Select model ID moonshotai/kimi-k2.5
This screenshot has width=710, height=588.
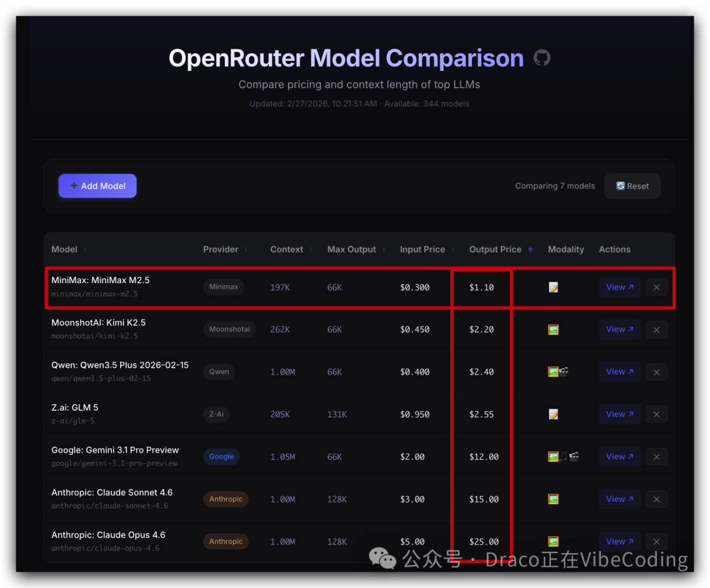point(95,336)
